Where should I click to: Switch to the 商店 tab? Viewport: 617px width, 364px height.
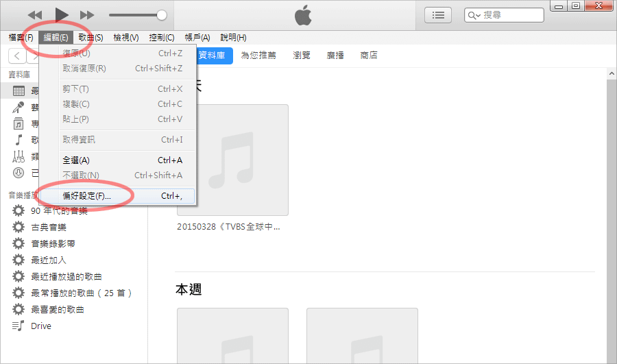[x=369, y=56]
